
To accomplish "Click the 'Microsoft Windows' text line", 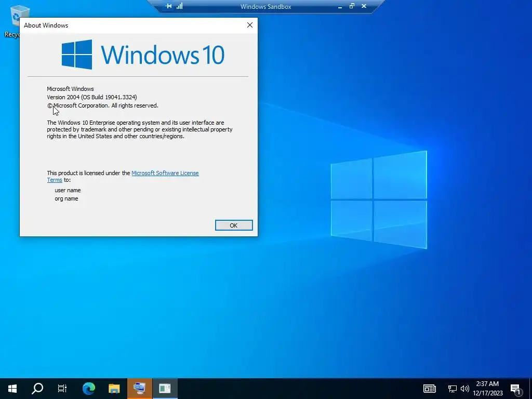I will click(70, 89).
